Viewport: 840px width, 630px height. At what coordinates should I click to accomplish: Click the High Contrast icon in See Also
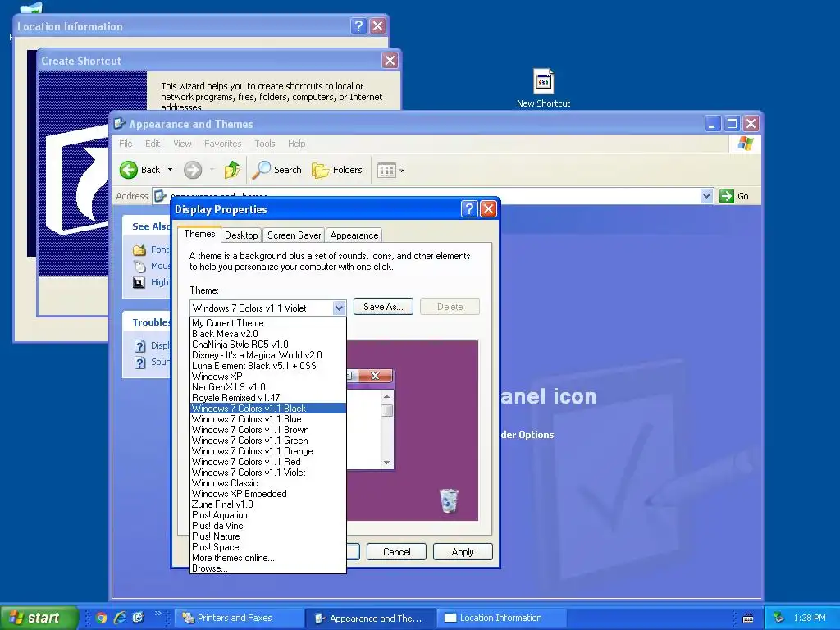click(139, 282)
